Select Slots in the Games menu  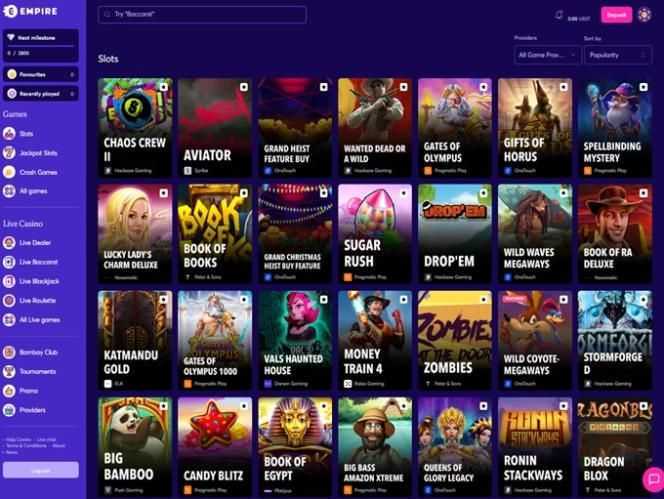pyautogui.click(x=25, y=134)
